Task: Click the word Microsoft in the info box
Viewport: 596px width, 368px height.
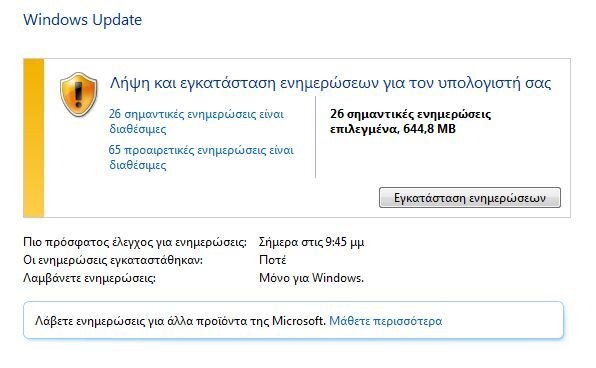Action: (x=299, y=321)
